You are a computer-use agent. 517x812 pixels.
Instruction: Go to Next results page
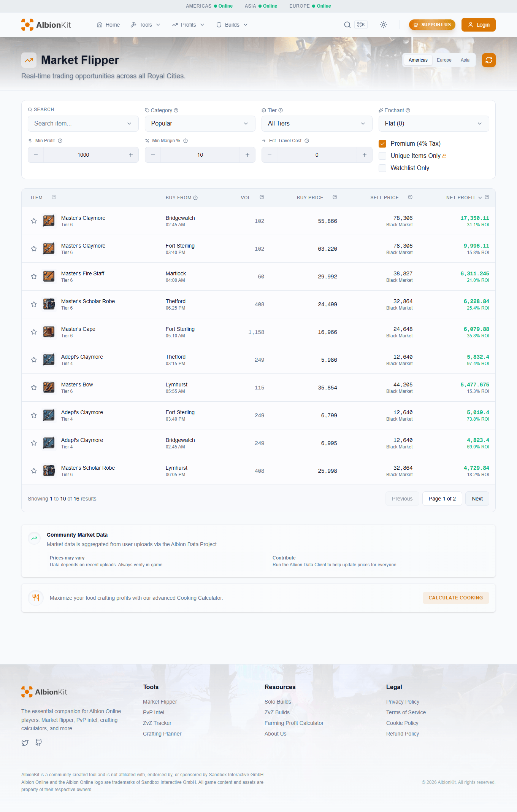coord(477,499)
